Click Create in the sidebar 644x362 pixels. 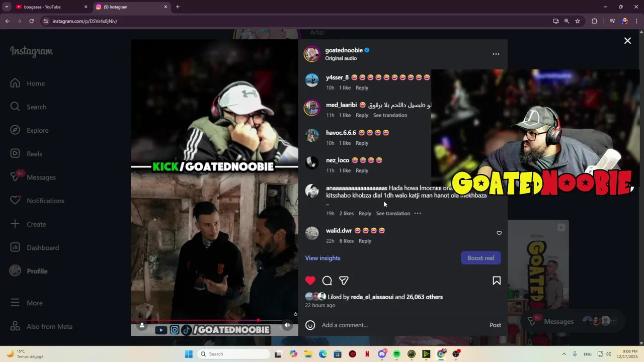click(28, 224)
